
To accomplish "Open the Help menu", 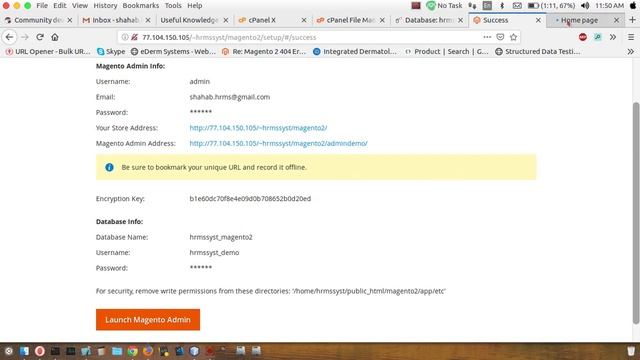I will click(x=195, y=6).
